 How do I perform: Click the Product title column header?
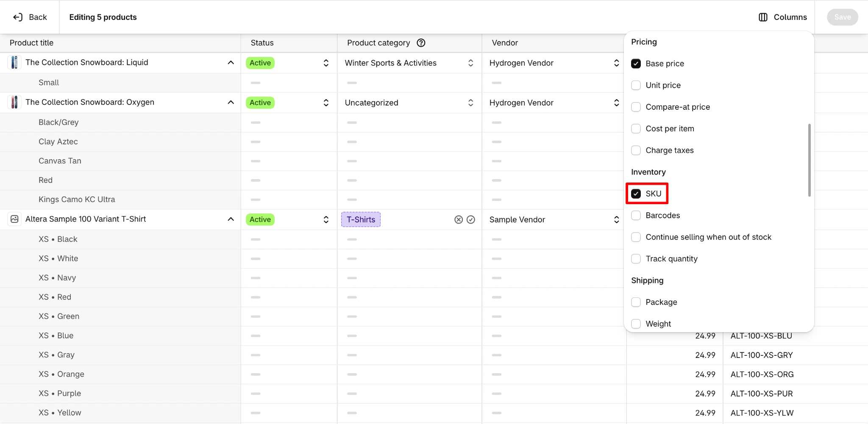tap(120, 43)
